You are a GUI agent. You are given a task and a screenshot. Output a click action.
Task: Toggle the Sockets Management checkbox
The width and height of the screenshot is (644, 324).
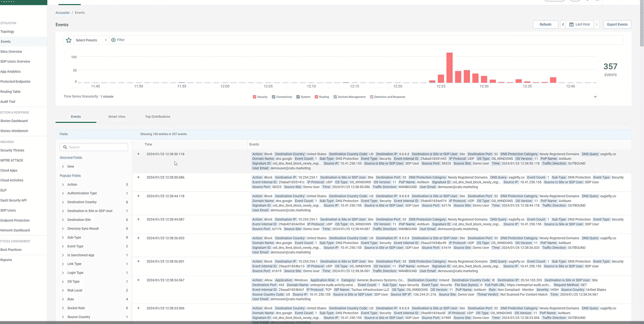335,97
